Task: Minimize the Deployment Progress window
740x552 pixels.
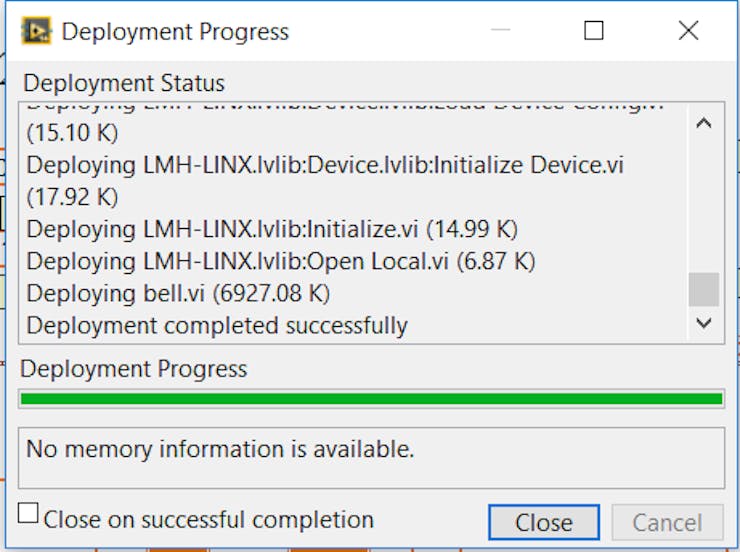Action: tap(500, 31)
